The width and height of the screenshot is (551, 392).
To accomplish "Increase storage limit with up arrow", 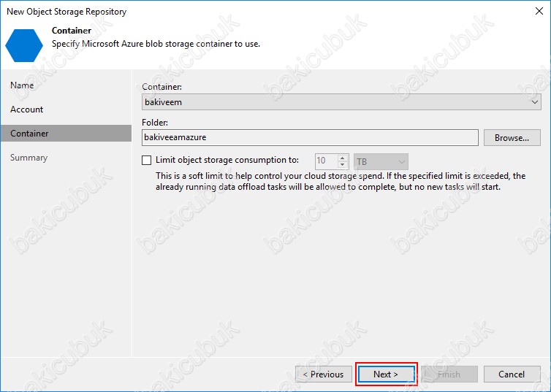I will click(342, 158).
